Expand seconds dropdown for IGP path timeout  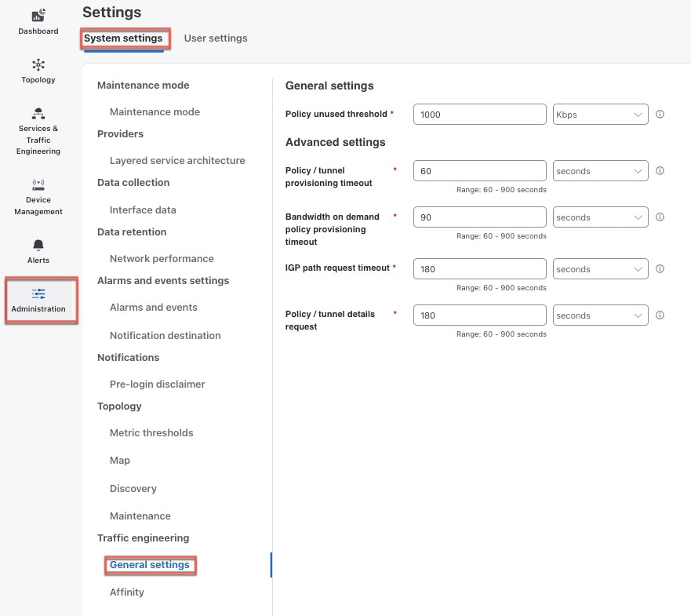click(x=600, y=269)
